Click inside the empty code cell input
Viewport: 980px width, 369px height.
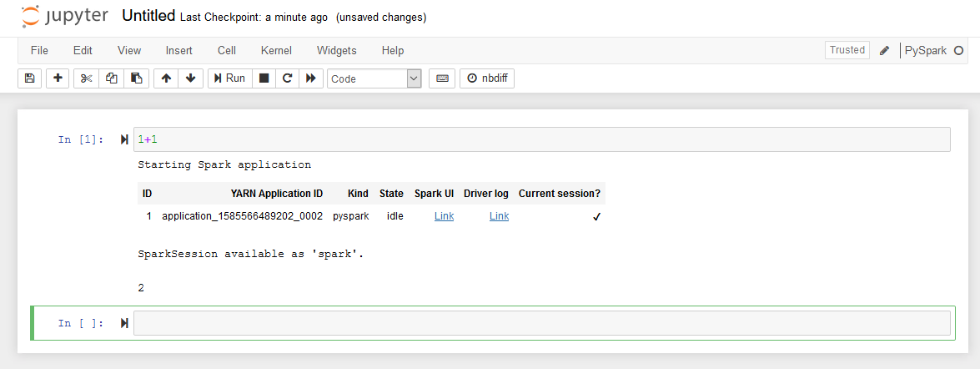click(x=542, y=323)
